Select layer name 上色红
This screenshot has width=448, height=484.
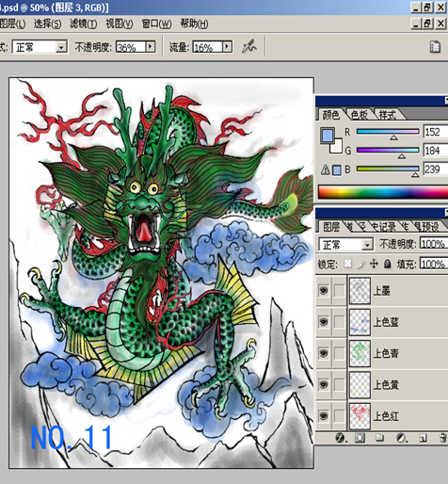tap(386, 416)
